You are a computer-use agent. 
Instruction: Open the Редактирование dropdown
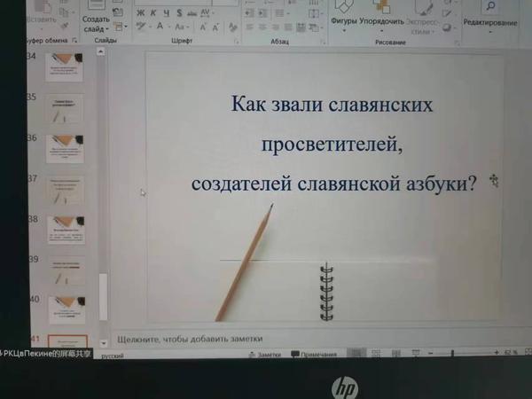(x=489, y=21)
